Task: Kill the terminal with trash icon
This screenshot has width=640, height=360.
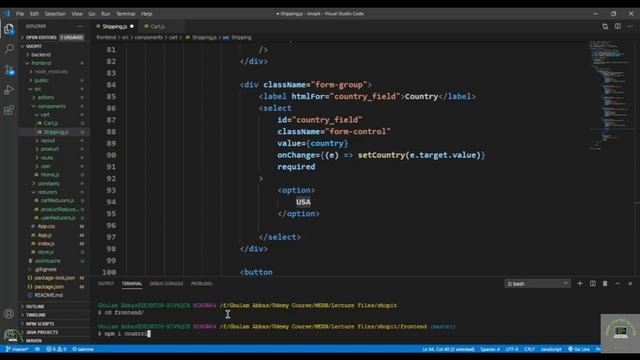Action: tap(605, 283)
